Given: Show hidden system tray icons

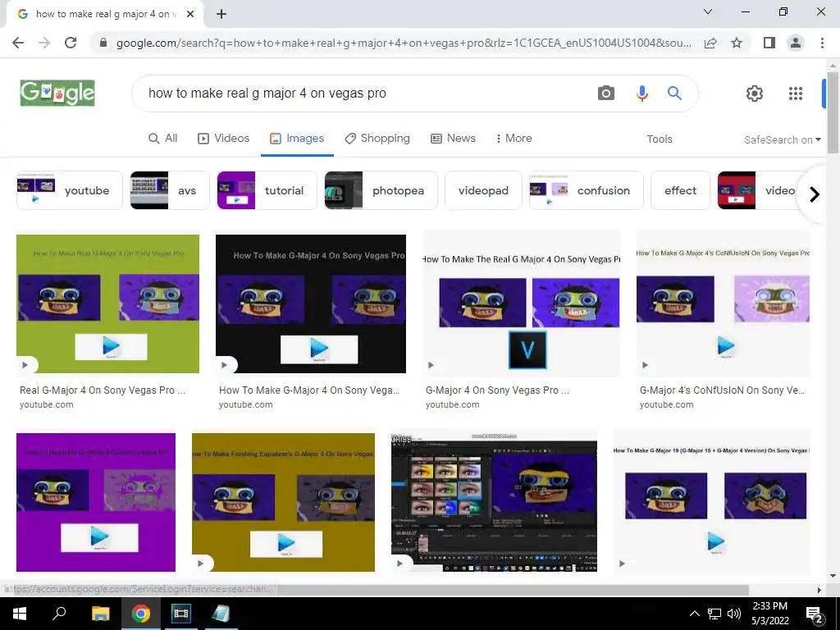Looking at the screenshot, I should tap(694, 614).
